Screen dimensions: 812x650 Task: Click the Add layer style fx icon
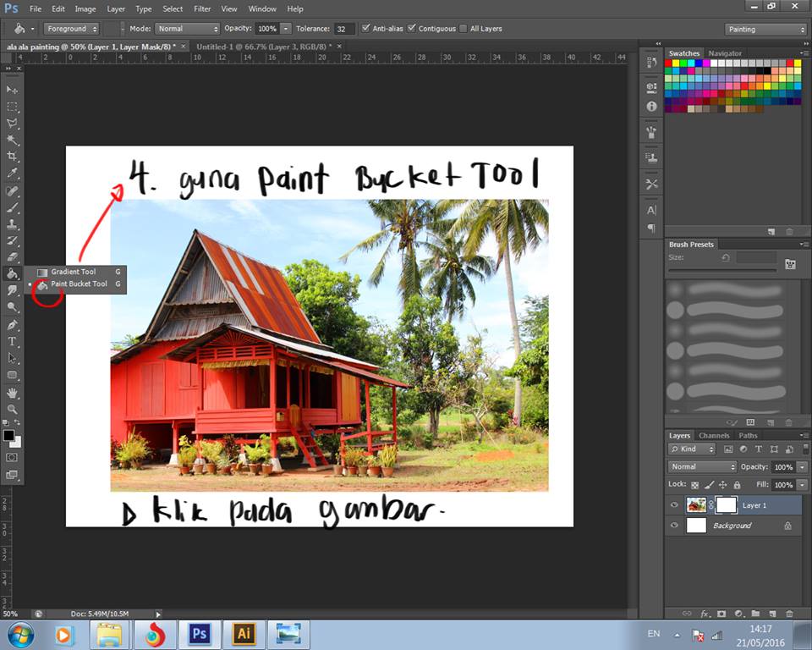[705, 614]
